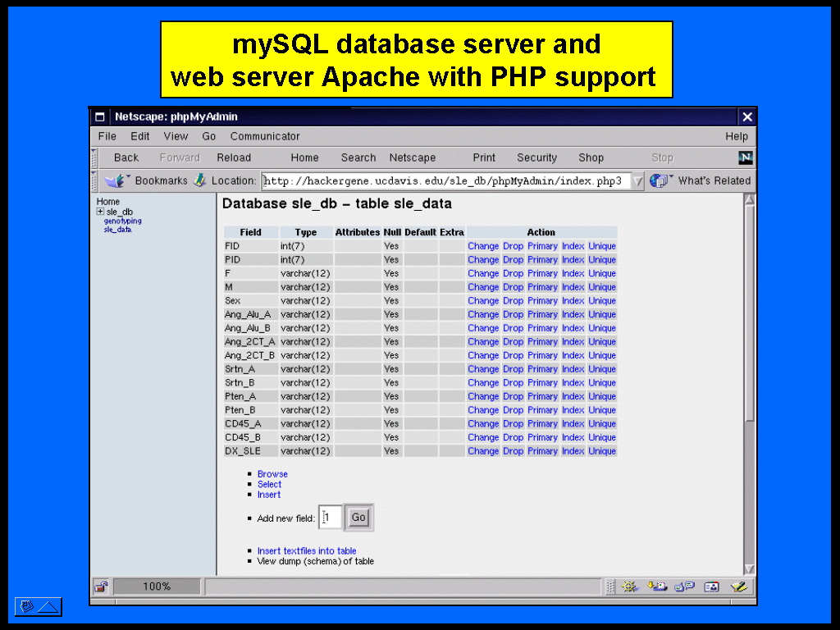Open Newsgroups icon in status bar
Screen dimensions: 840x630
[684, 587]
